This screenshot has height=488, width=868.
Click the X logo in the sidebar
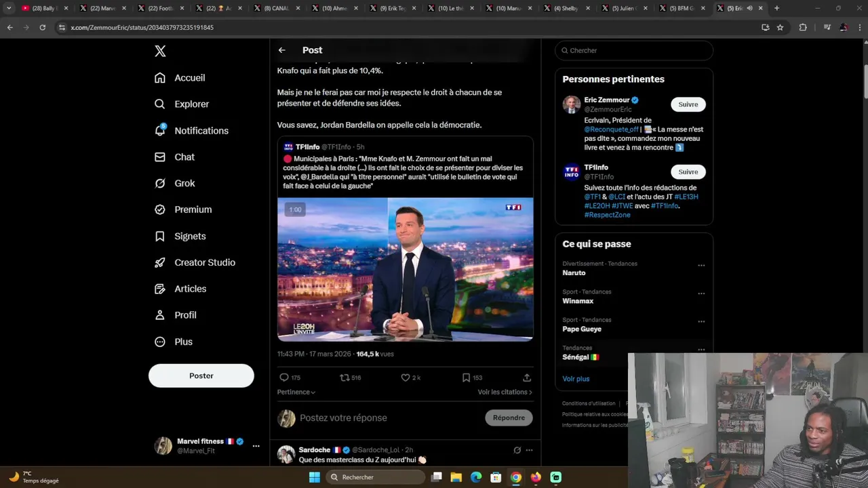tap(160, 51)
